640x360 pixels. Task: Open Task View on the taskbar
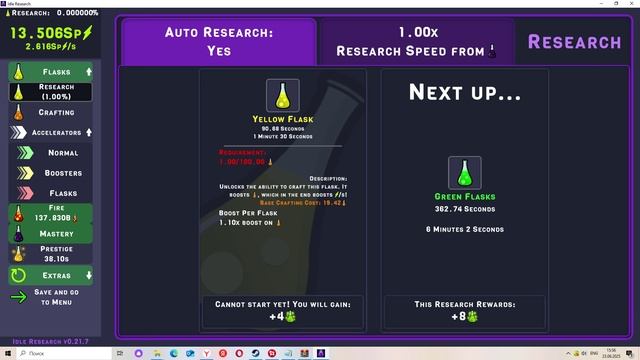(x=120, y=353)
